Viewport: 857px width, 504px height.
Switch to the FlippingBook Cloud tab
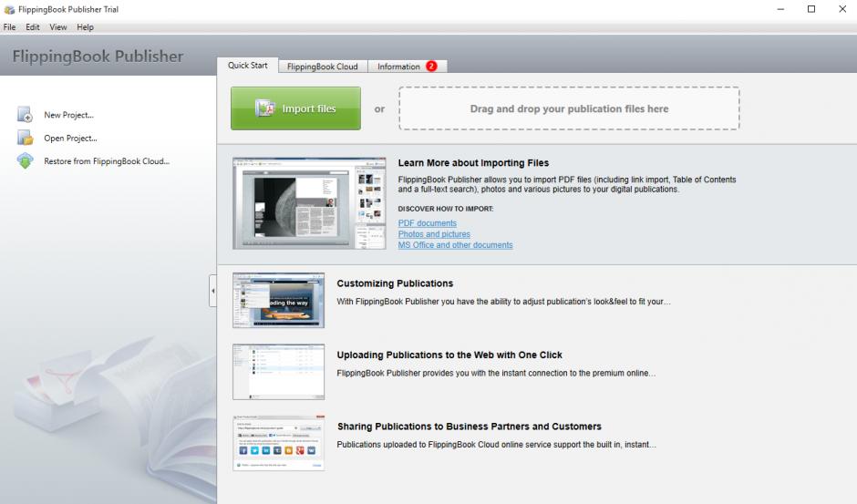pos(323,67)
